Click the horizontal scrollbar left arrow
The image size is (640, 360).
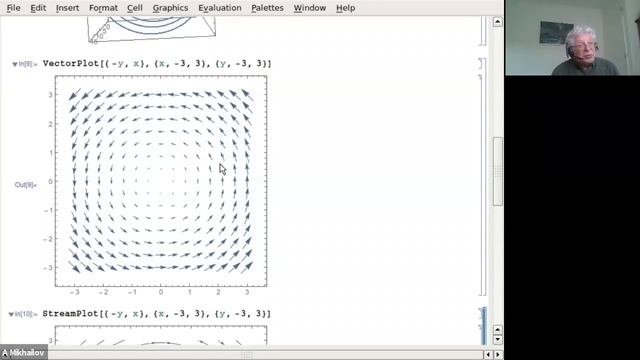point(489,355)
